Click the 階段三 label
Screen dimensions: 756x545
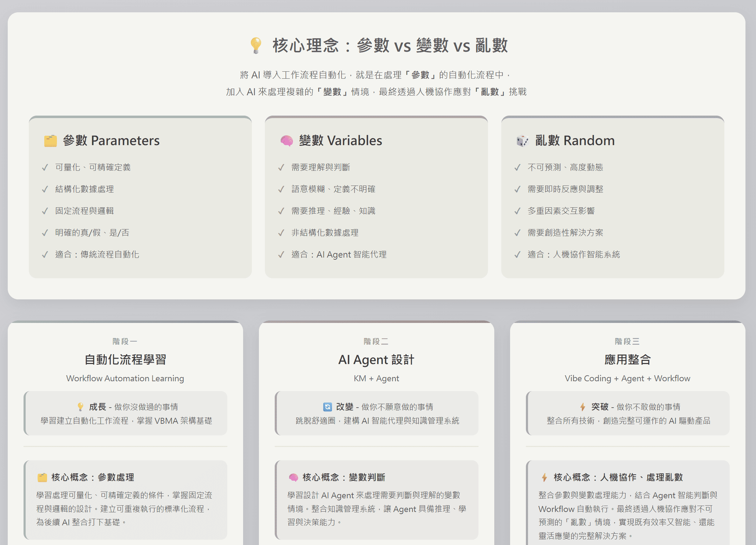pyautogui.click(x=627, y=341)
